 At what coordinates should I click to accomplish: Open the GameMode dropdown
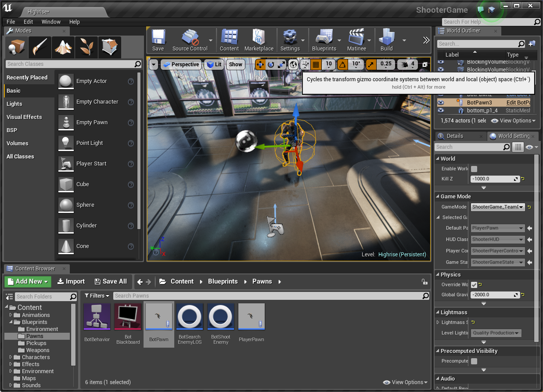click(498, 207)
